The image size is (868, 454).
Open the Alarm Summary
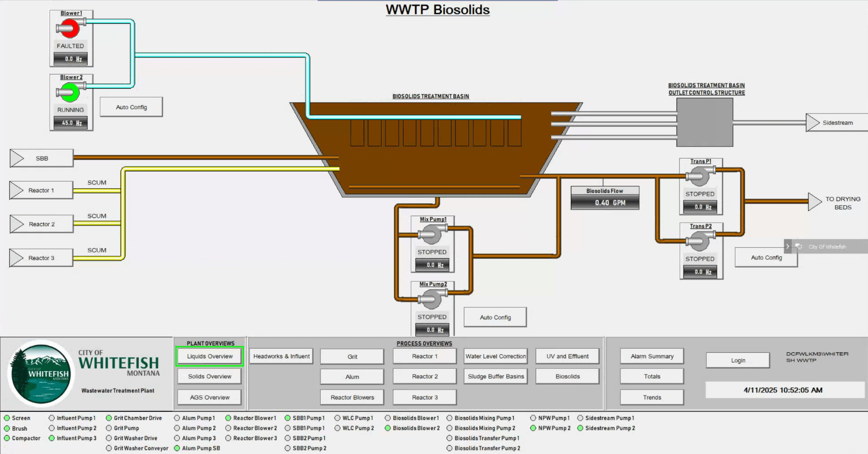pyautogui.click(x=651, y=356)
